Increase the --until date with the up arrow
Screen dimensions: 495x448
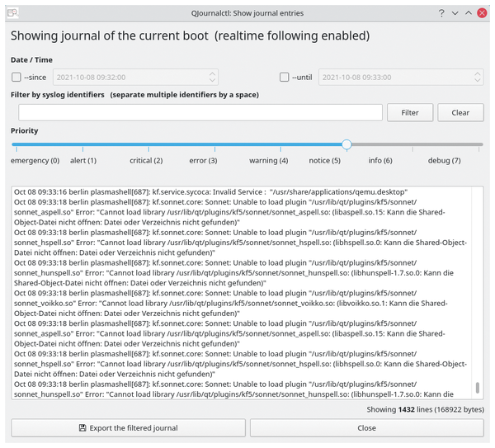[x=478, y=73]
